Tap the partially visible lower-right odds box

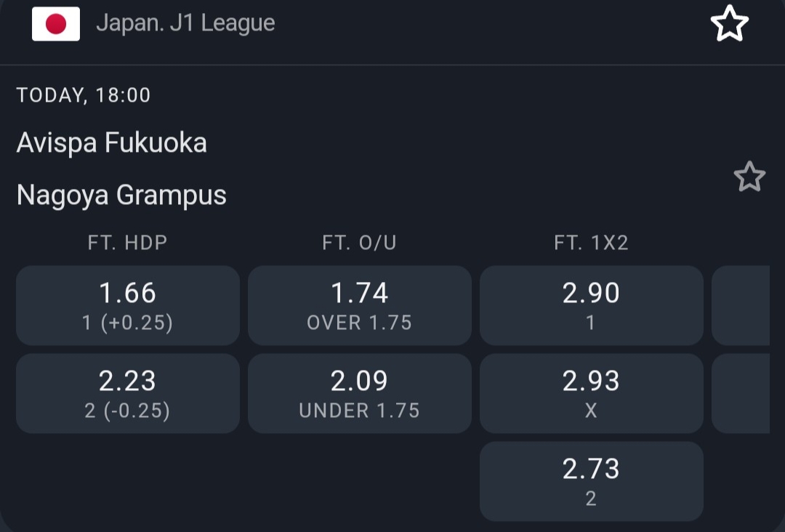pyautogui.click(x=741, y=393)
